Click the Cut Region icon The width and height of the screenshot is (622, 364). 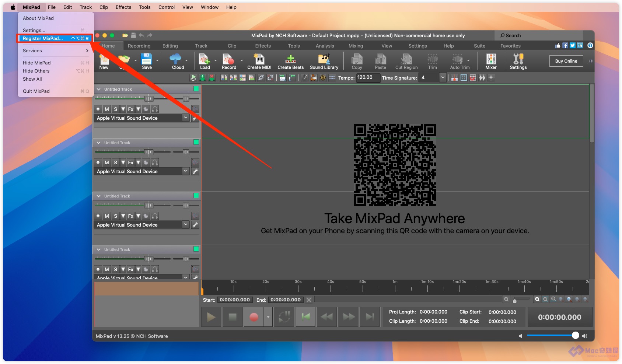[406, 61]
